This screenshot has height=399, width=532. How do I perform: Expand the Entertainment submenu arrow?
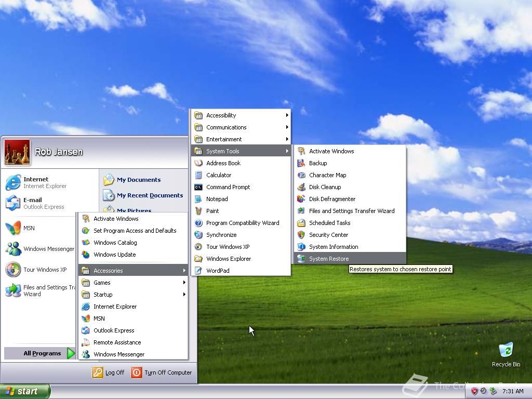pos(287,139)
